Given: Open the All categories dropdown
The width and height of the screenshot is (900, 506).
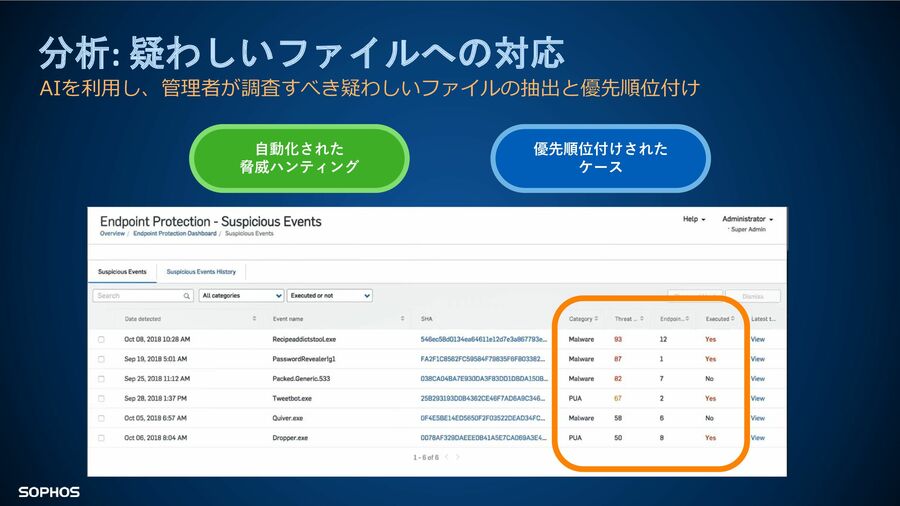Looking at the screenshot, I should pyautogui.click(x=241, y=296).
